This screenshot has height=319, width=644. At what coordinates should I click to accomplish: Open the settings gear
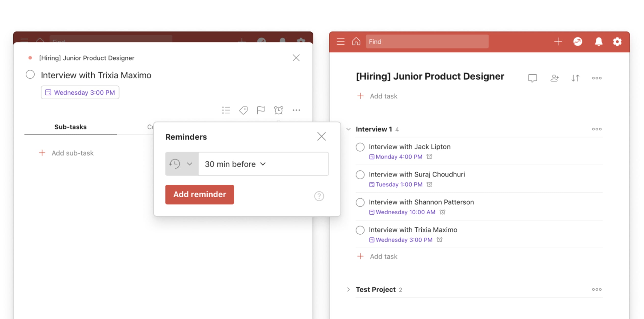[x=617, y=41]
